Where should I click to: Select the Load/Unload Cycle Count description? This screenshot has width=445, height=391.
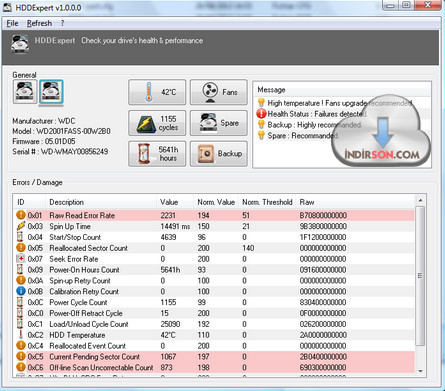pyautogui.click(x=89, y=324)
